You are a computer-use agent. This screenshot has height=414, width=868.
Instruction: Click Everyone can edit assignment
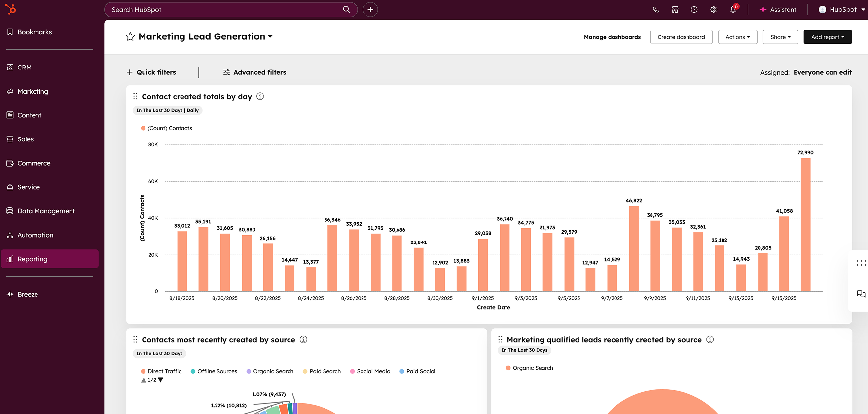(822, 72)
